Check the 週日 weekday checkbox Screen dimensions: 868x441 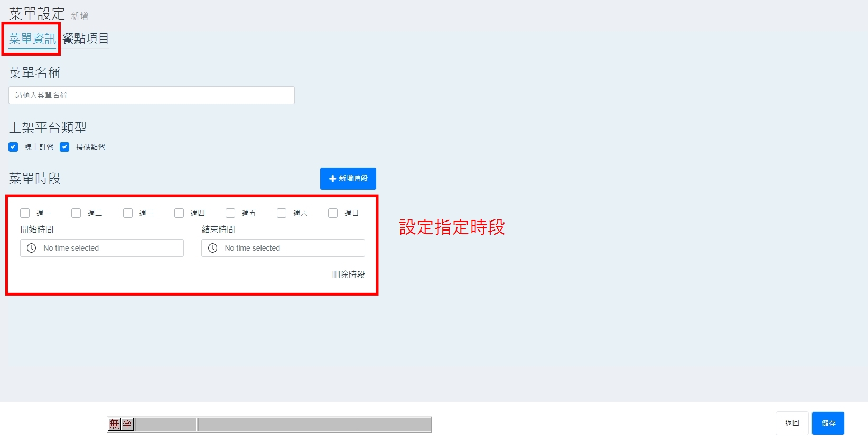(333, 213)
